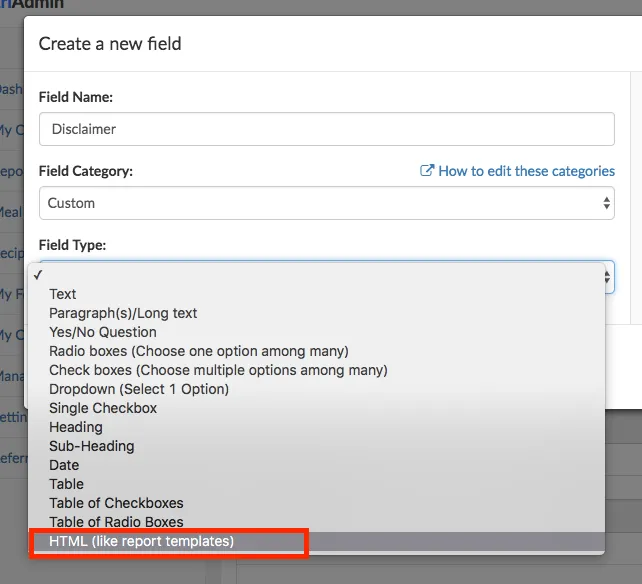Choose the Sub-Heading option
Screen dimensions: 642x584
click(91, 446)
